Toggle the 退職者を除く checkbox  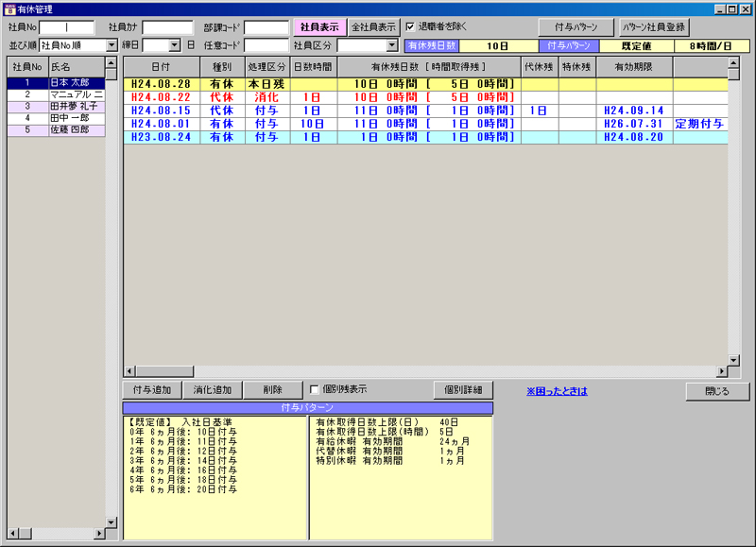(410, 27)
